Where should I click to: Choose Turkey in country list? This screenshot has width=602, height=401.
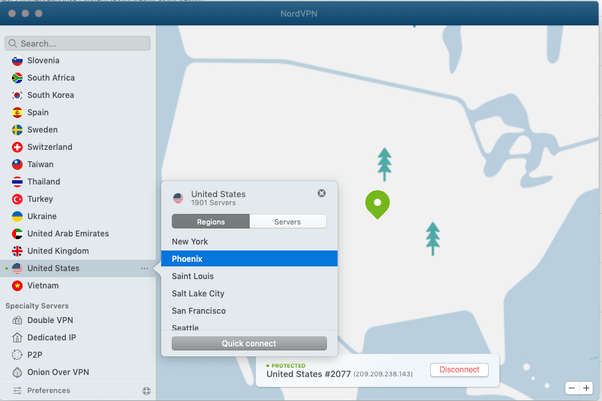pyautogui.click(x=78, y=199)
